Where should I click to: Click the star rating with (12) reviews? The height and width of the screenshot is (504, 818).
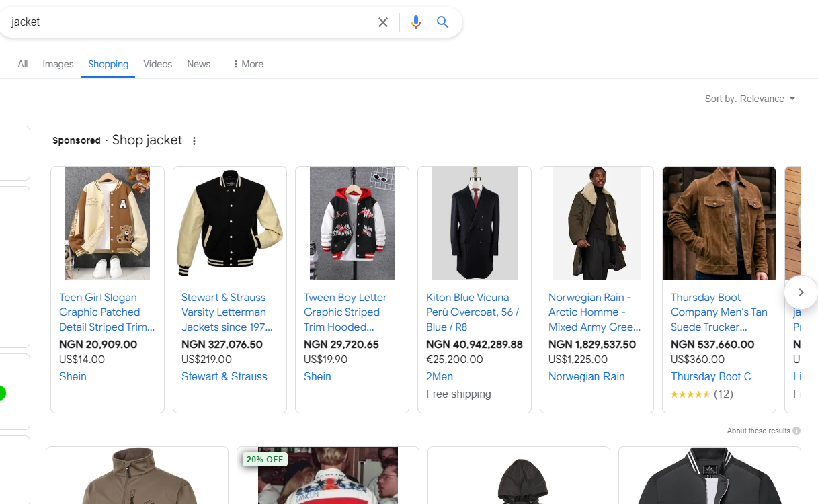(702, 394)
